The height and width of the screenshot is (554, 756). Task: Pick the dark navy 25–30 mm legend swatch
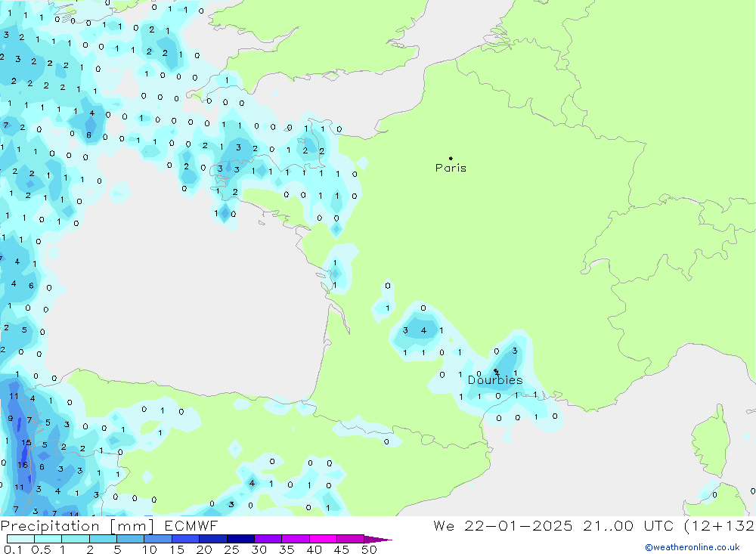[240, 539]
